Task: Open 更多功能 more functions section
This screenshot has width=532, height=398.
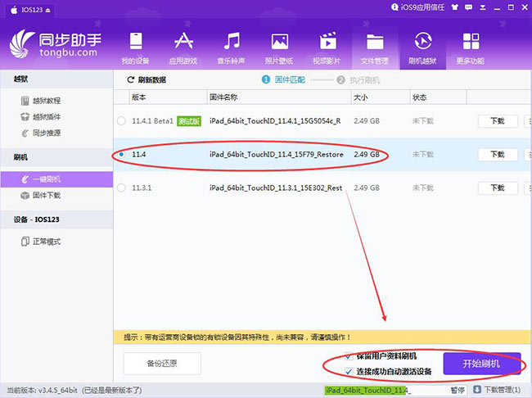Action: (471, 47)
